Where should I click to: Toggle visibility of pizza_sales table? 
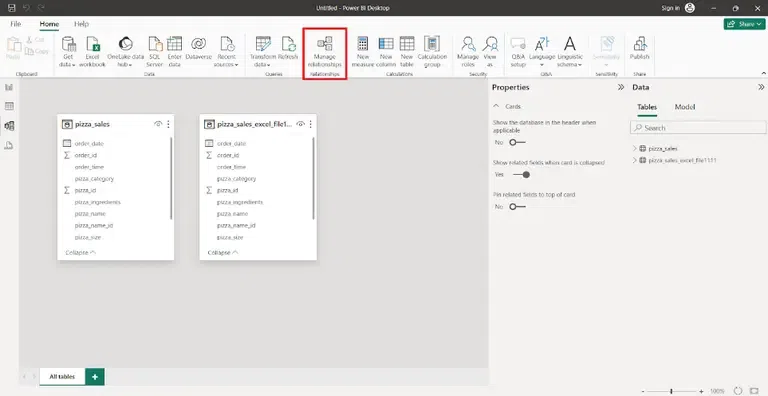[158, 124]
